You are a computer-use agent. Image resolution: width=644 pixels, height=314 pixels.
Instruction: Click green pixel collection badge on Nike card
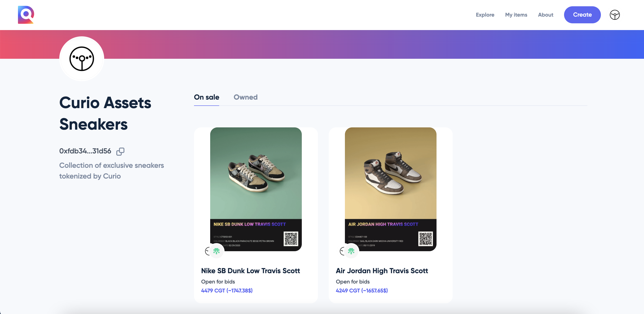(x=216, y=251)
